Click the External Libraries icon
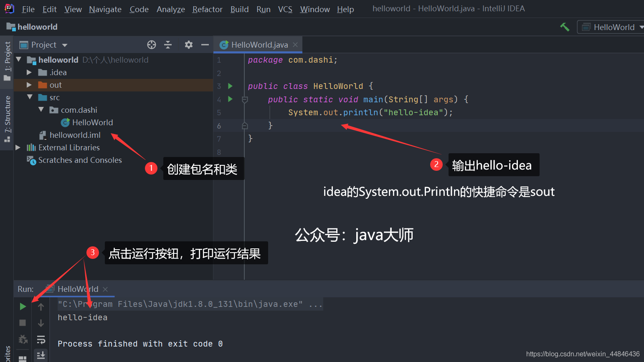Image resolution: width=644 pixels, height=362 pixels. (x=31, y=147)
